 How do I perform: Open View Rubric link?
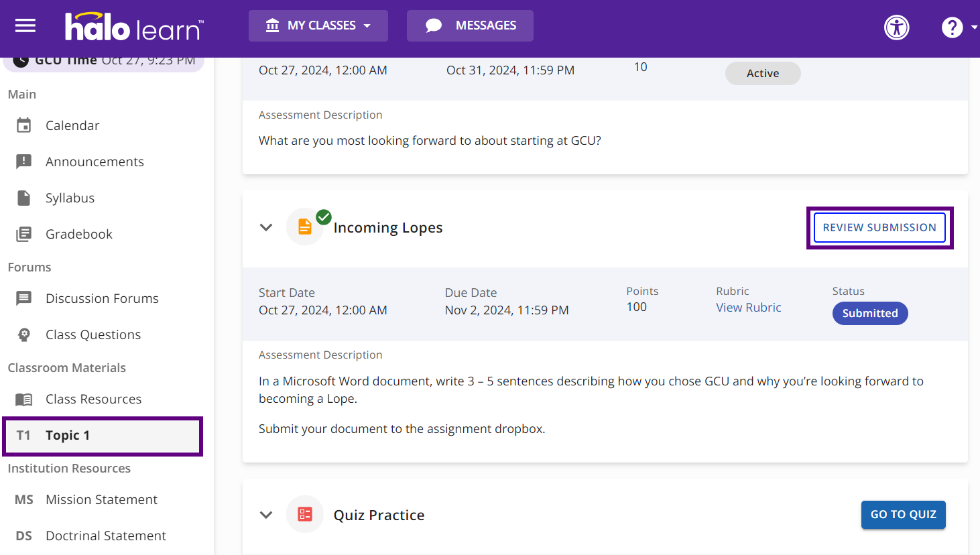pyautogui.click(x=749, y=307)
